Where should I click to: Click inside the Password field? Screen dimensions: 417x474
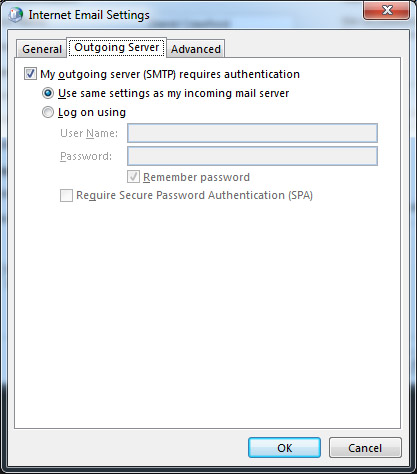pos(252,156)
